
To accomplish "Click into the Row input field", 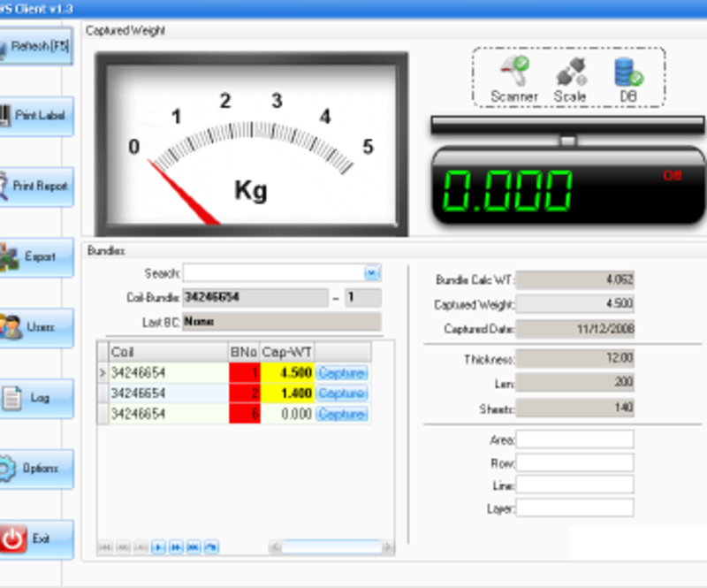I will (575, 462).
